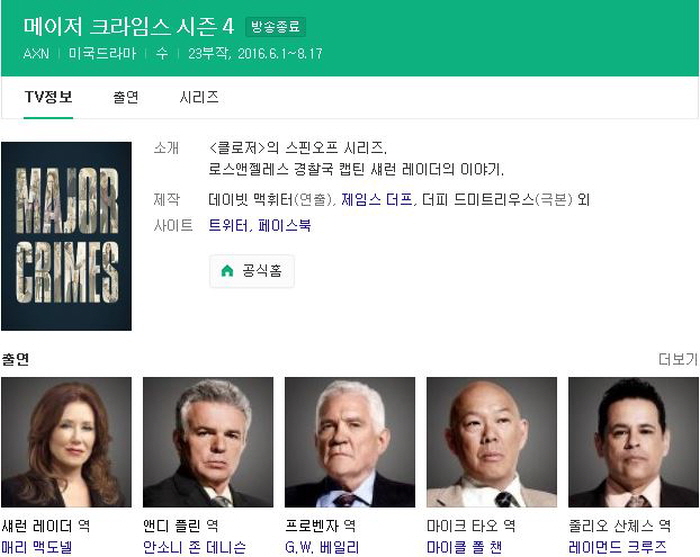Viewport: 700px width, 557px height.
Task: Open the 출연 cast tab
Action: (x=126, y=97)
